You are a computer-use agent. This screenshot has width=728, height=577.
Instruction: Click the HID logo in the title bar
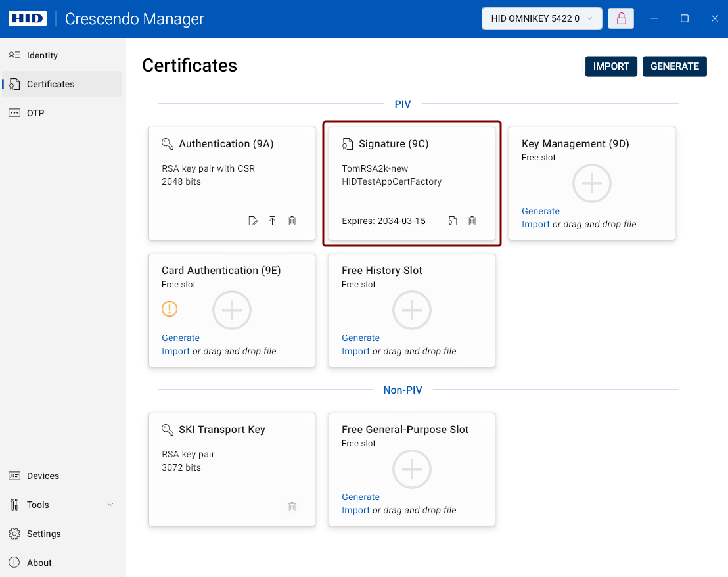click(x=28, y=18)
